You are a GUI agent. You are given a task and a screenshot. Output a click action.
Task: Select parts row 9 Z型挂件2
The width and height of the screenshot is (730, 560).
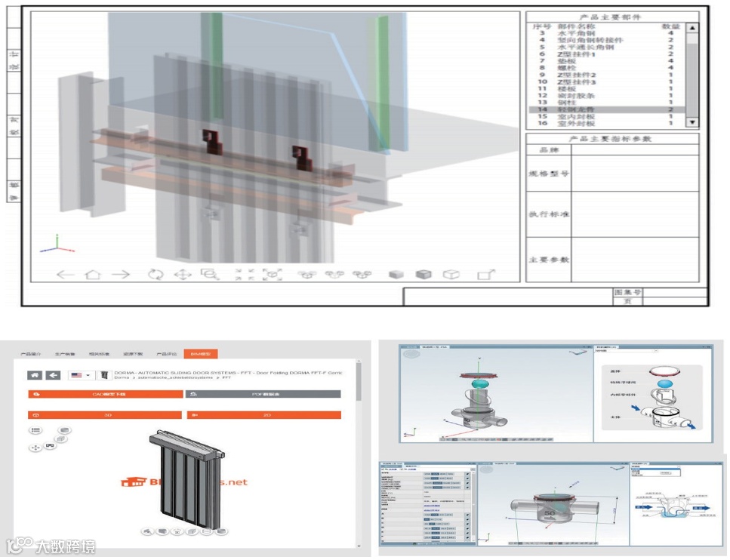(x=607, y=75)
